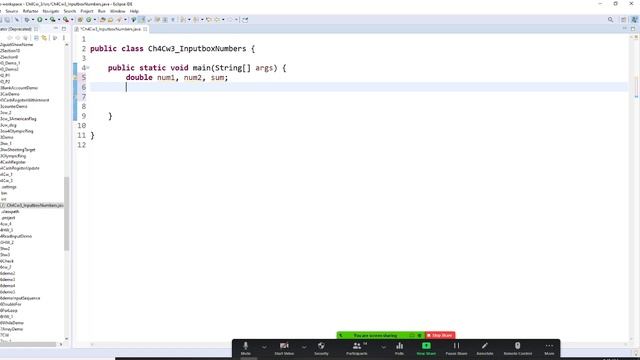The height and width of the screenshot is (360, 640).
Task: Open the Run menu
Action: 102,11
